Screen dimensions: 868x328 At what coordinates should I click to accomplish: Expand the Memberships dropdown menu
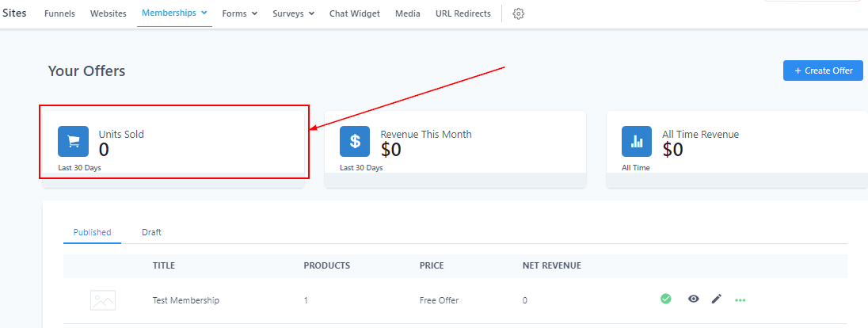(174, 13)
